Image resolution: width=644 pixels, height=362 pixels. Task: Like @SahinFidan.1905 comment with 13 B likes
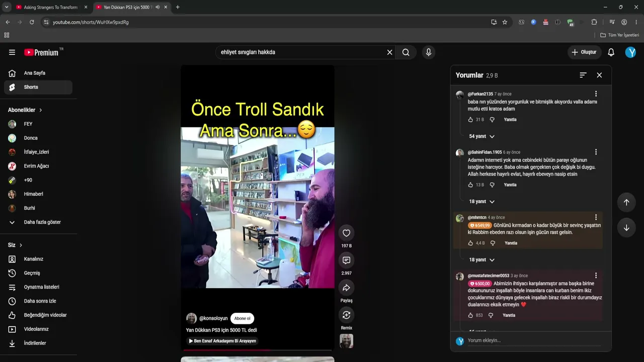point(470,185)
